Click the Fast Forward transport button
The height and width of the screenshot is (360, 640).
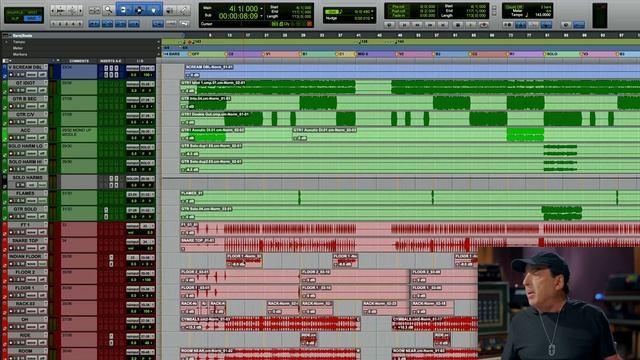coord(431,25)
